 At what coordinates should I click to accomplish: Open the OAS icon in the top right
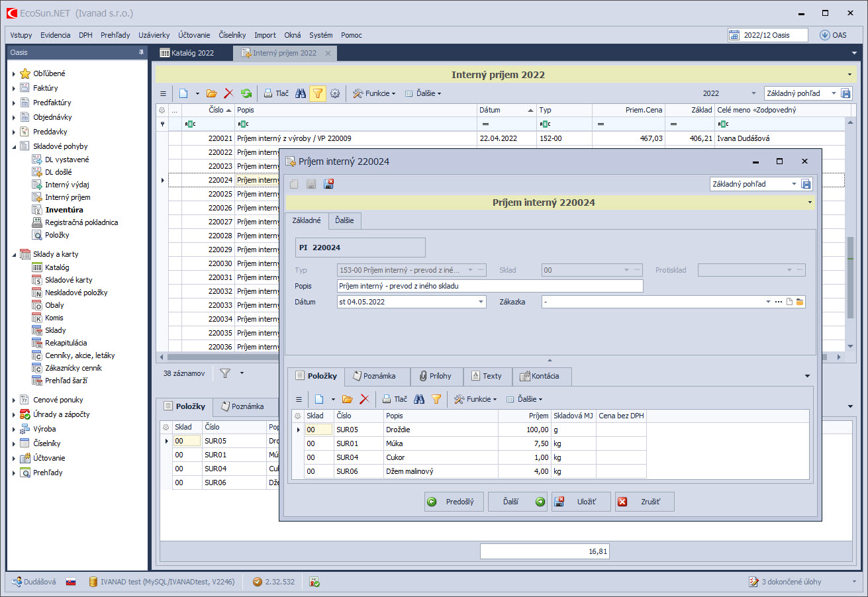(833, 35)
